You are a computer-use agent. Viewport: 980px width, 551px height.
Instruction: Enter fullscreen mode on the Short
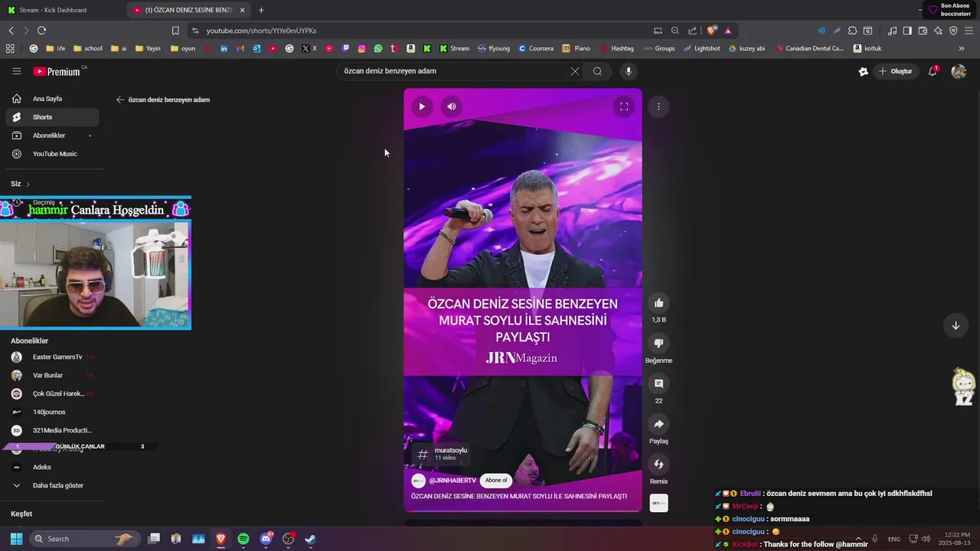[x=624, y=106]
